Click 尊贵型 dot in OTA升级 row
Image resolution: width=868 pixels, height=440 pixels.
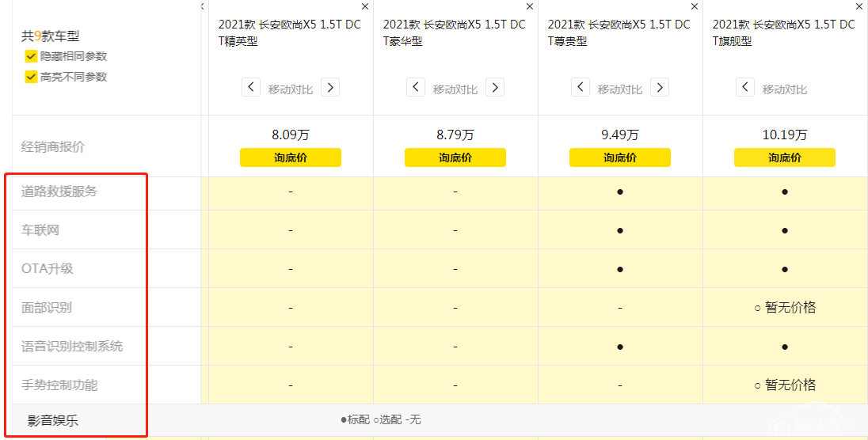pos(620,270)
